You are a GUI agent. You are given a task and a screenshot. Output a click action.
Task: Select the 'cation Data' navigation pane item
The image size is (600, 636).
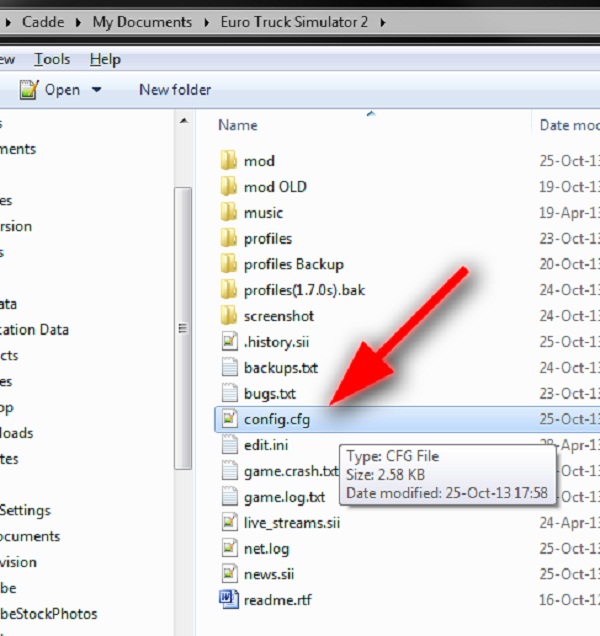point(34,330)
